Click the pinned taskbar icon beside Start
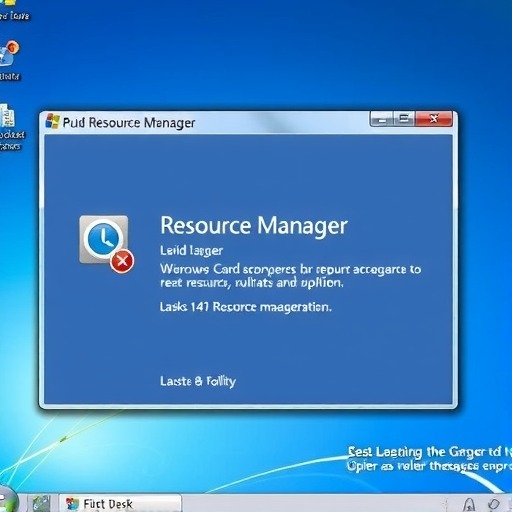 pos(41,504)
